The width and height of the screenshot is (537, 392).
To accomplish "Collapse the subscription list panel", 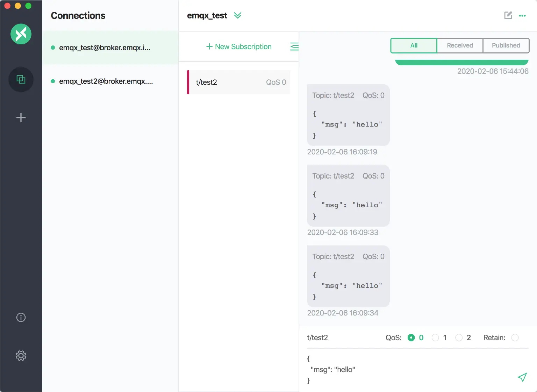I will (294, 46).
